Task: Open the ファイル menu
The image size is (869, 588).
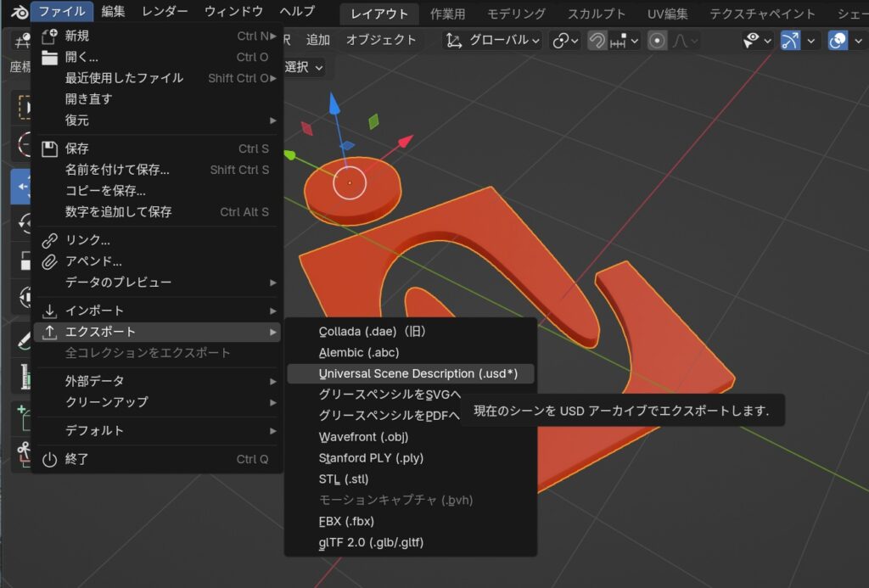Action: (61, 12)
